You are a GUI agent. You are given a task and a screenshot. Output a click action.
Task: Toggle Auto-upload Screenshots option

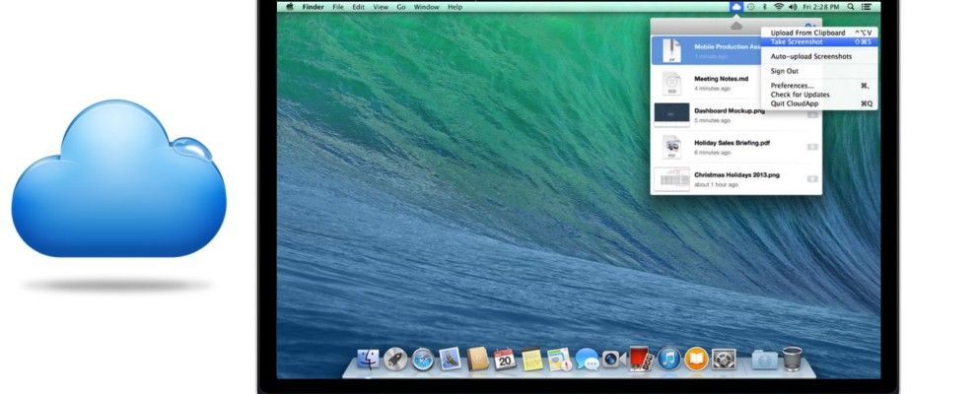coord(810,56)
